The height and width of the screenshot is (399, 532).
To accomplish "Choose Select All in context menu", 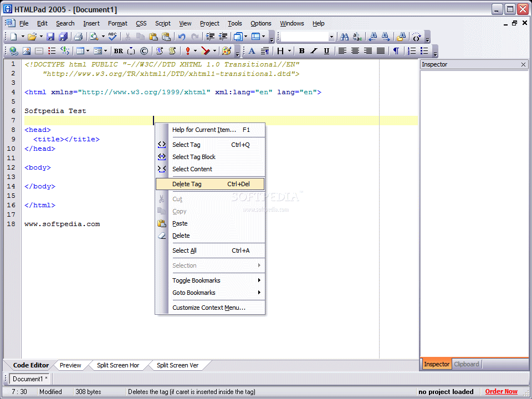I will pos(210,250).
